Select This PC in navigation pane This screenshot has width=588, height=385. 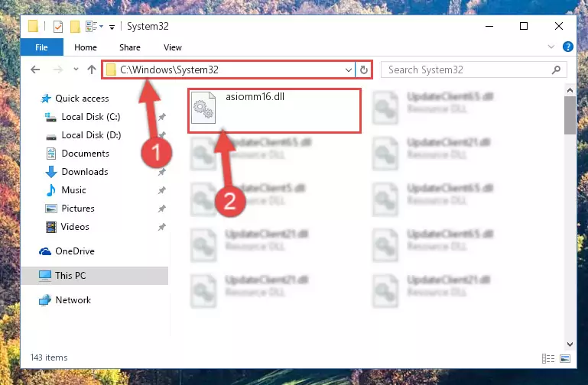[x=95, y=276]
